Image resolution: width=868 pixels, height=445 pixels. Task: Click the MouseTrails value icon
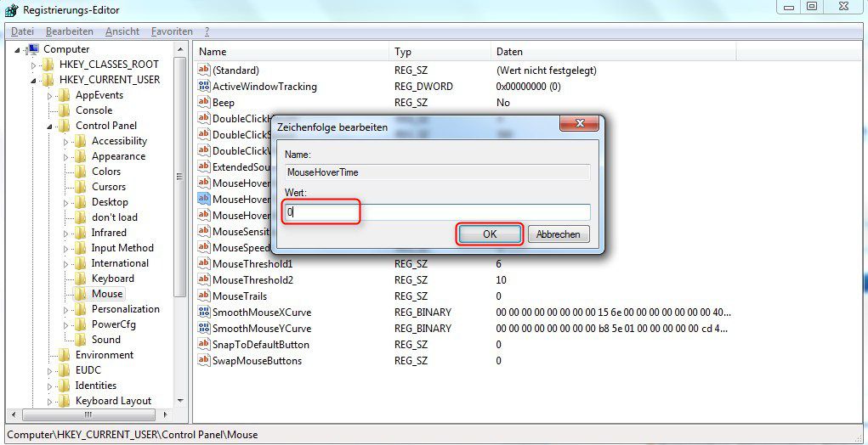pyautogui.click(x=204, y=296)
